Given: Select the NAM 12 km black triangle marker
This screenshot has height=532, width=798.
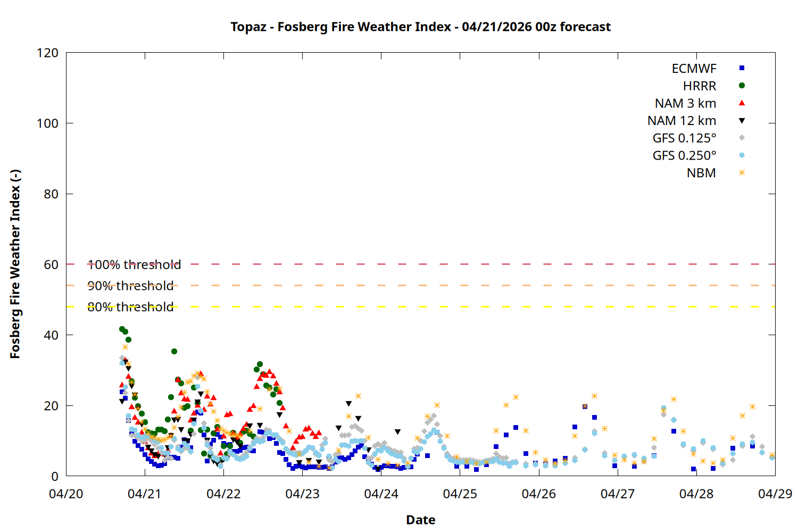Looking at the screenshot, I should click(742, 121).
